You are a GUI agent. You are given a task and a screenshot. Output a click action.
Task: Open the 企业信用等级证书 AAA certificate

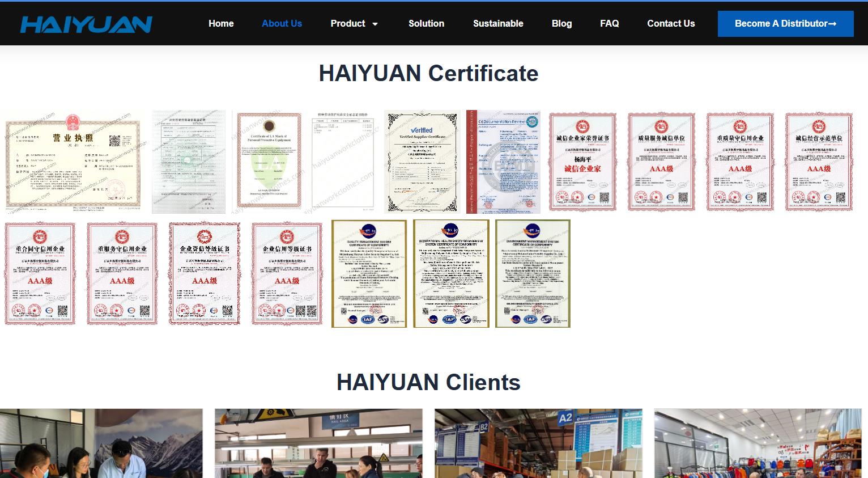[x=287, y=273]
